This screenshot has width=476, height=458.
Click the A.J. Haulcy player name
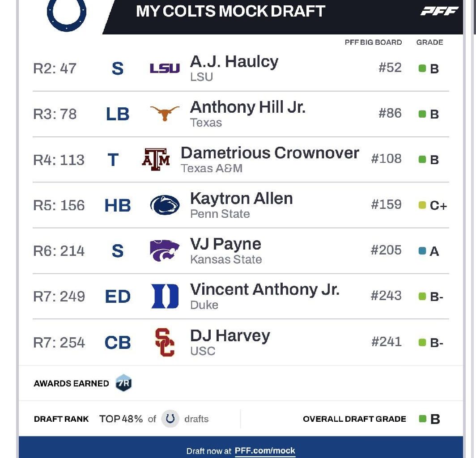pos(234,61)
